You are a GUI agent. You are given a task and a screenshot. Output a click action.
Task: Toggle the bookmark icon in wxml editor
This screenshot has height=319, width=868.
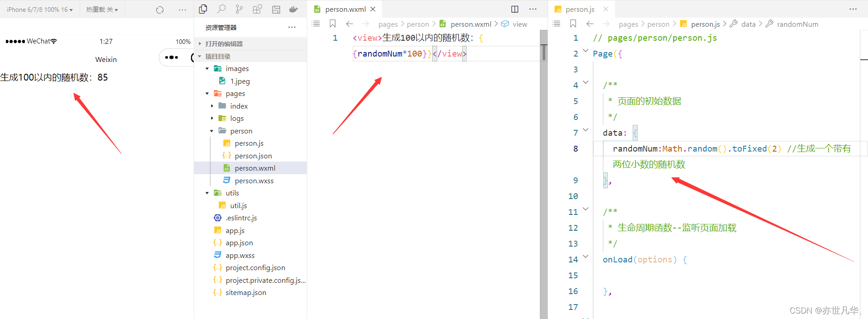[x=333, y=24]
